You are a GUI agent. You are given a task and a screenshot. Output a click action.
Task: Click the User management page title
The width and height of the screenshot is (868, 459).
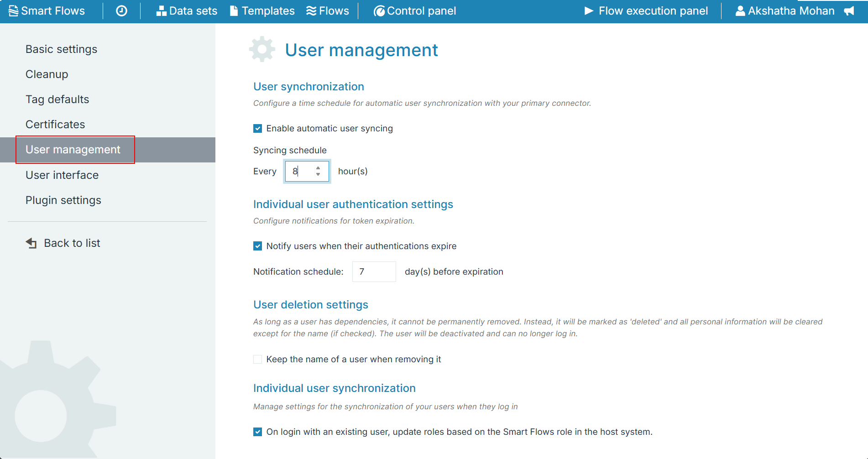coord(361,50)
